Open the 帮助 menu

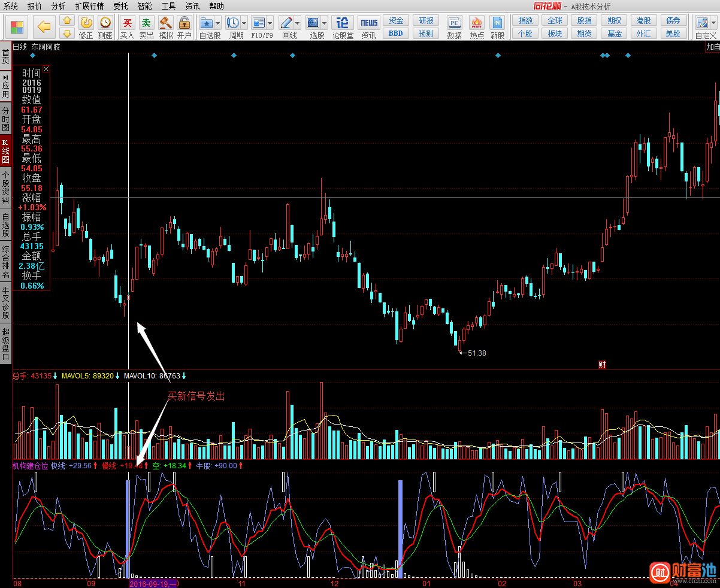216,6
